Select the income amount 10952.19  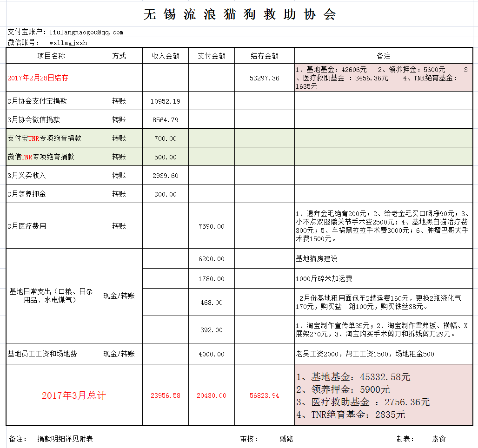(x=166, y=101)
